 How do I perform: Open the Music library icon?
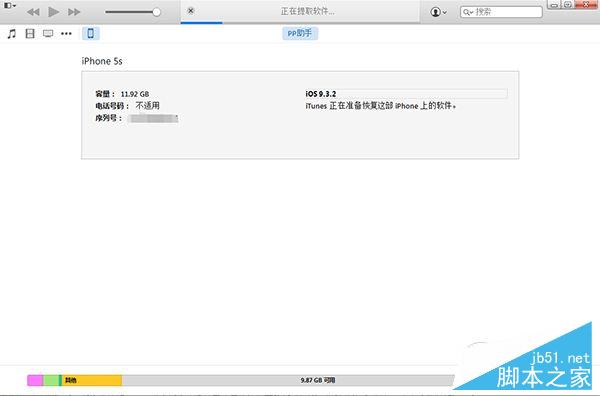(x=12, y=34)
